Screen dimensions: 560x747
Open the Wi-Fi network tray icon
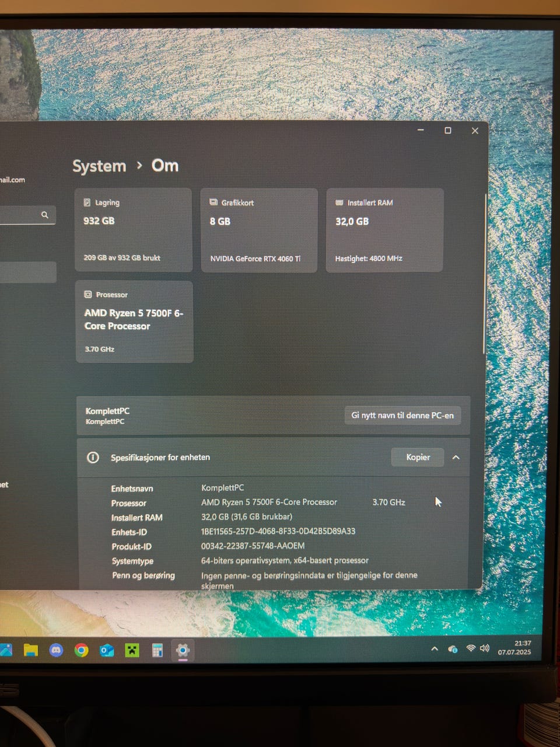(x=471, y=648)
